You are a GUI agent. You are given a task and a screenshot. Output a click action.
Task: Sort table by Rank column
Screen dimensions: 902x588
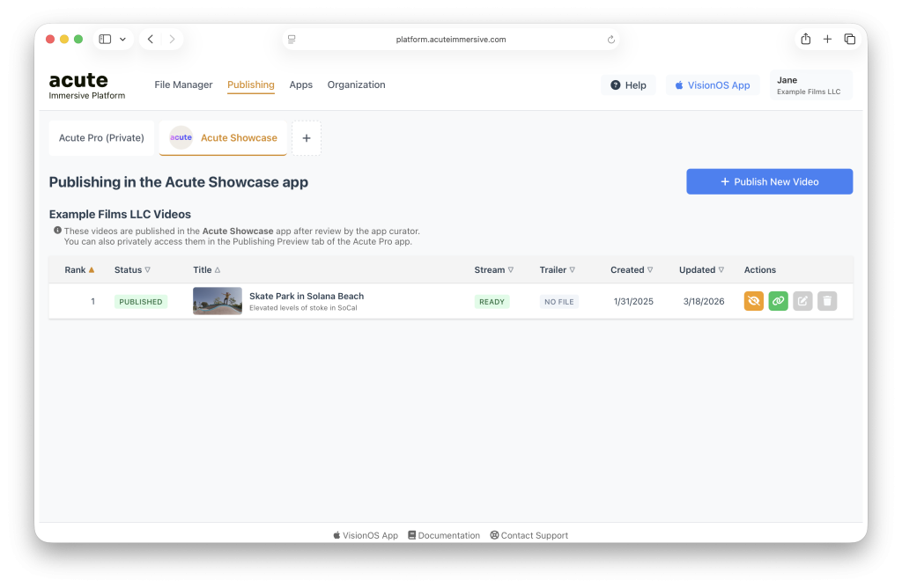[79, 270]
